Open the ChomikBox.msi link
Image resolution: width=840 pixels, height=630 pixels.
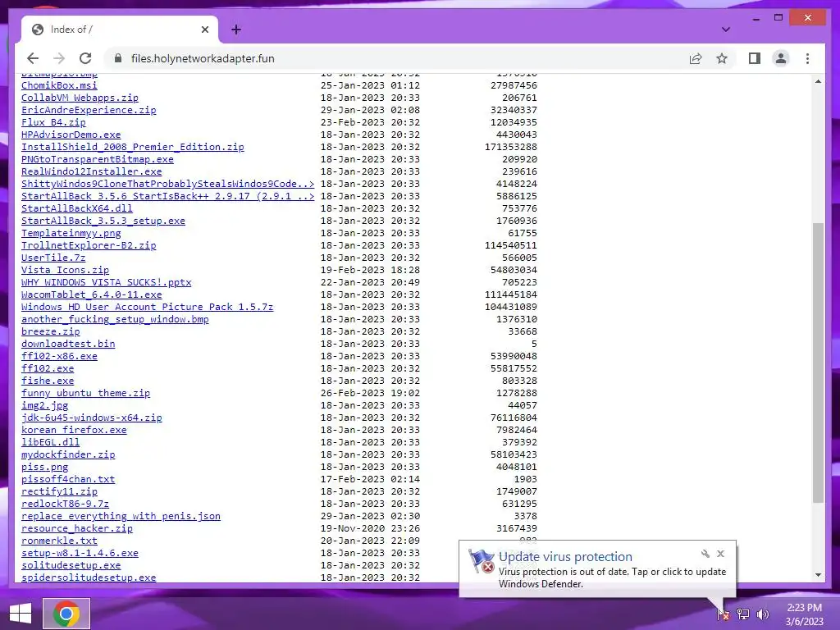click(59, 85)
